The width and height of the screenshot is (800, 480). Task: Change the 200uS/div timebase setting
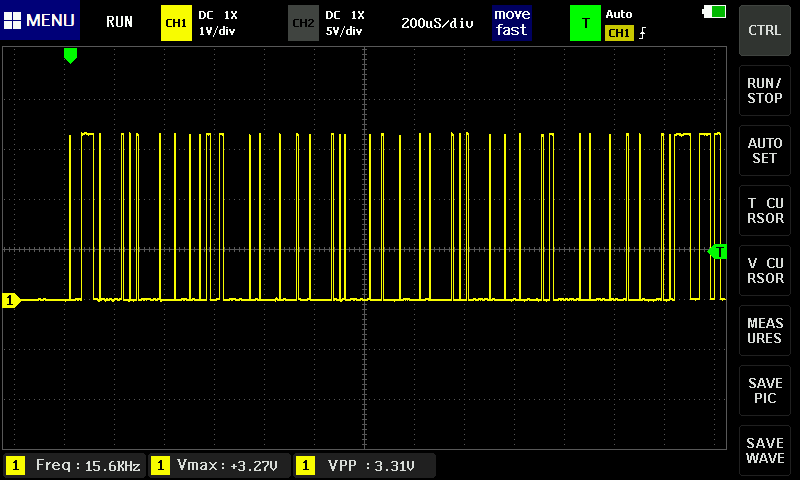point(437,22)
